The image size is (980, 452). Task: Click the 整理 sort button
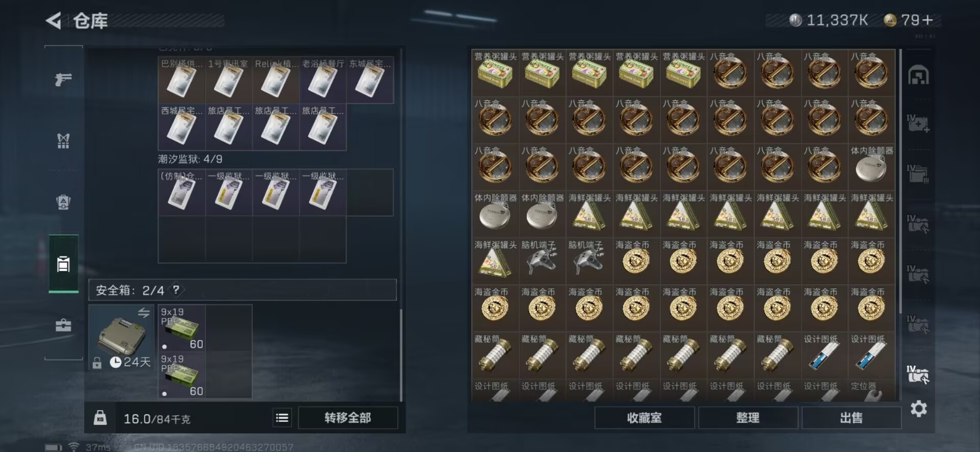click(748, 418)
